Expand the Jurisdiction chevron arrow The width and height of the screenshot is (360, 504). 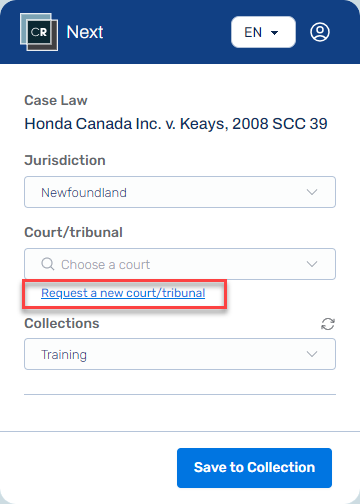312,192
